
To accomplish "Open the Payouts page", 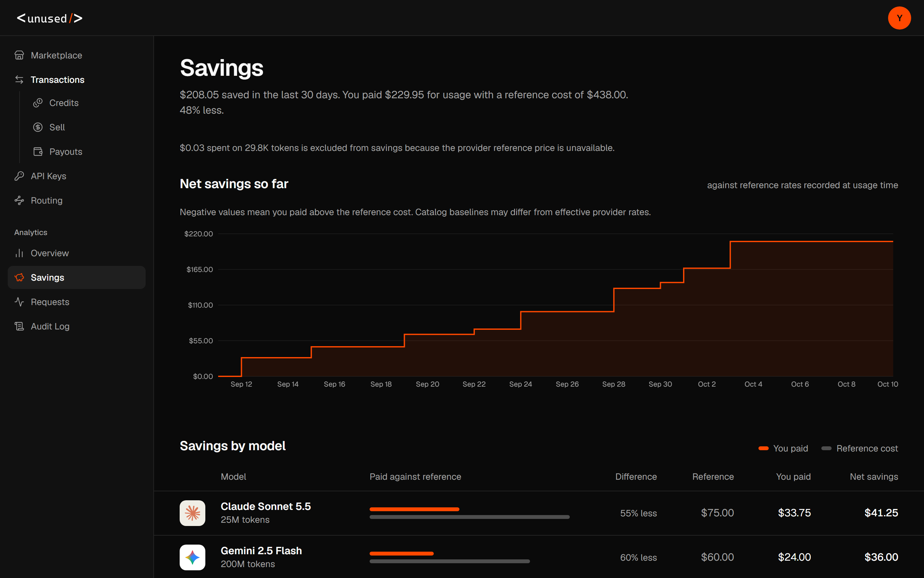I will point(86,152).
